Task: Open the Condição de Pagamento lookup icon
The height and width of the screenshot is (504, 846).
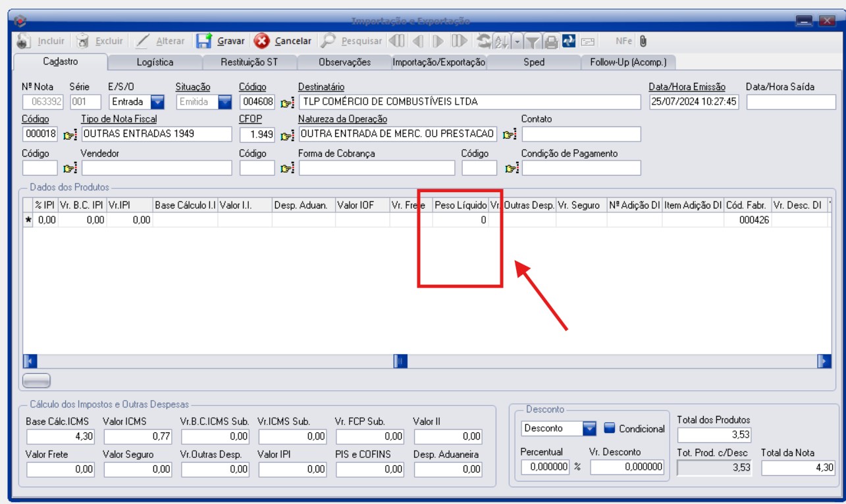Action: [x=512, y=168]
